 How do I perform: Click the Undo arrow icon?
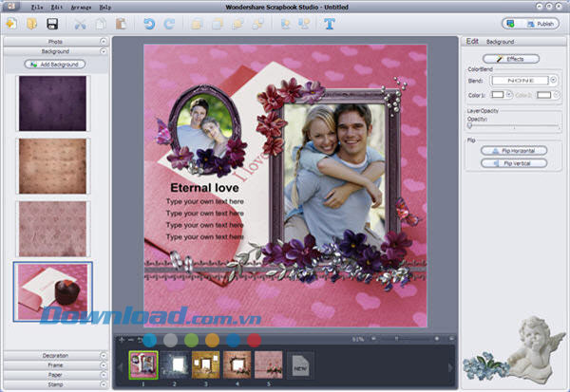[x=149, y=24]
